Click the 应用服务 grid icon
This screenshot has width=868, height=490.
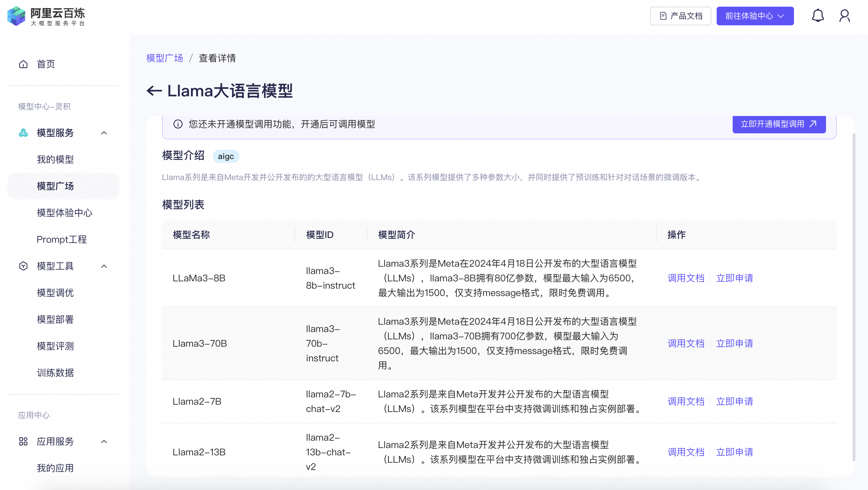point(23,441)
